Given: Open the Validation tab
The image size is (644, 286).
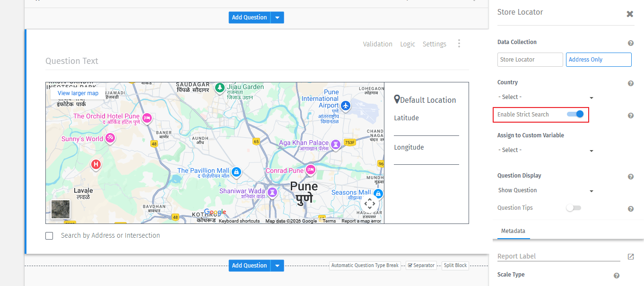Looking at the screenshot, I should pos(378,44).
